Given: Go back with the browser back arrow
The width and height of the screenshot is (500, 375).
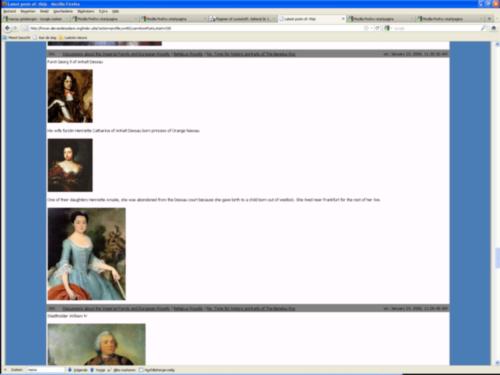Looking at the screenshot, I should coord(7,28).
